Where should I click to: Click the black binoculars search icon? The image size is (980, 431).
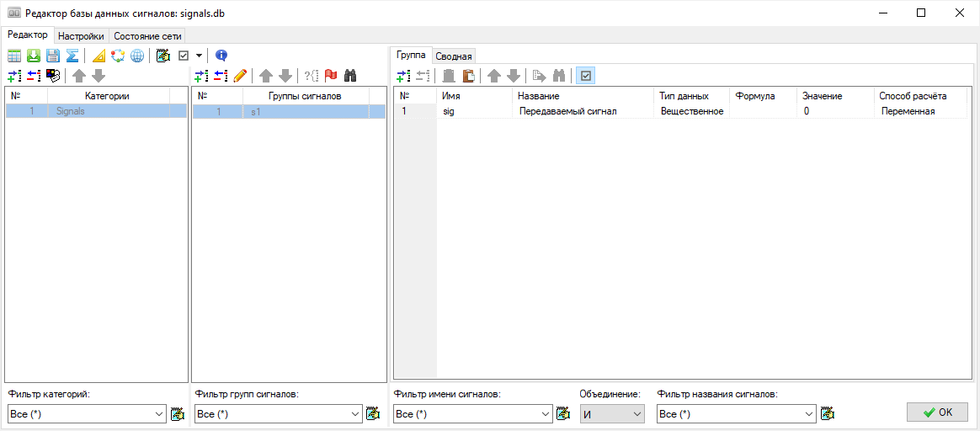[351, 76]
